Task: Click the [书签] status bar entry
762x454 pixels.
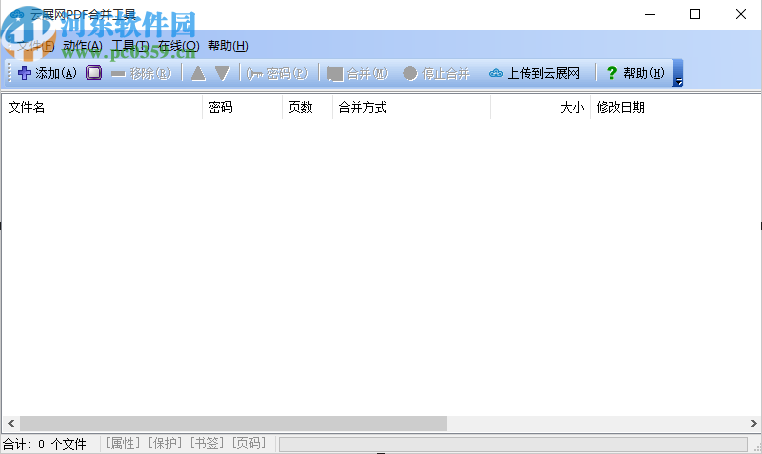Action: (207, 443)
